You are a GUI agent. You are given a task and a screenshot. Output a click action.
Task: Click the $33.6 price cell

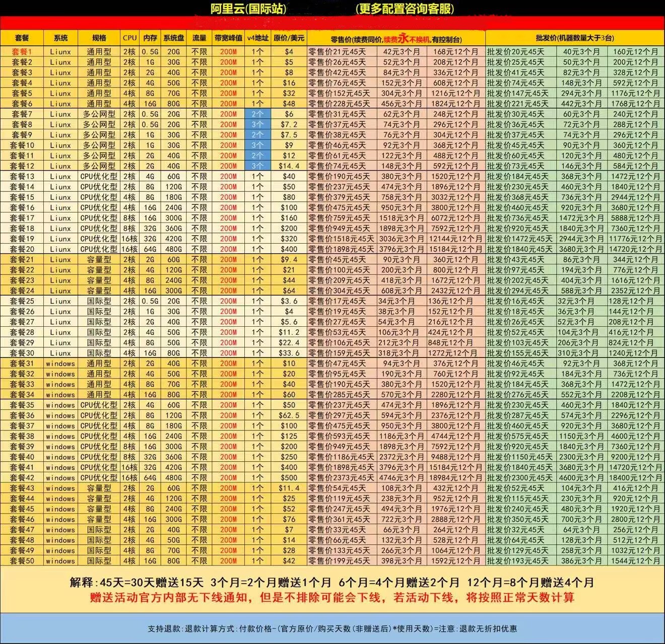(x=289, y=353)
